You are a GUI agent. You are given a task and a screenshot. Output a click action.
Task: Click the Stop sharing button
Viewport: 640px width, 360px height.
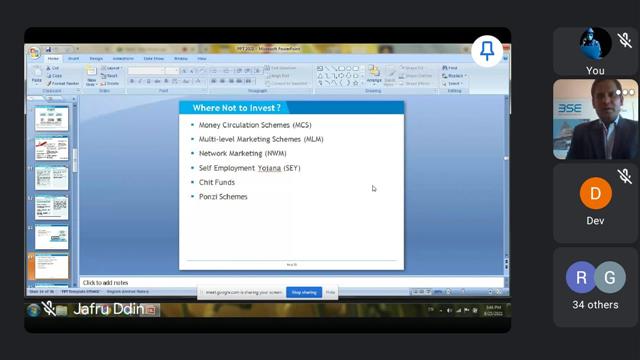pos(304,292)
